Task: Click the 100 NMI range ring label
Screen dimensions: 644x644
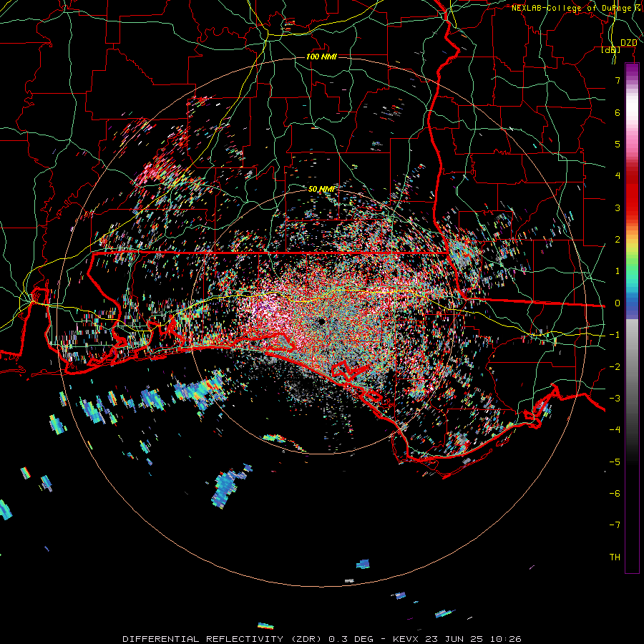Action: tap(321, 57)
